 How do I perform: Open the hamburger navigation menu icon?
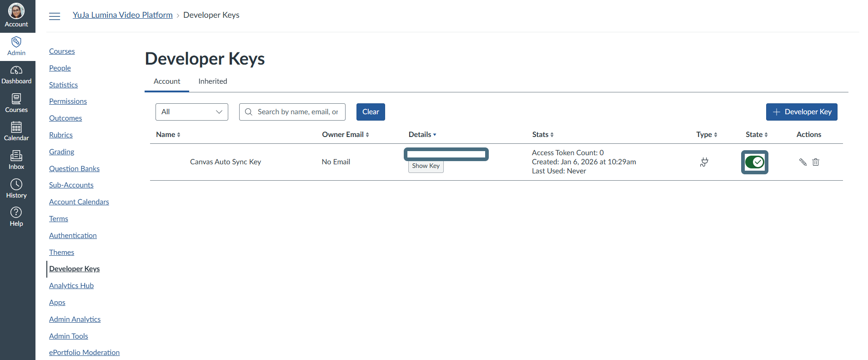(55, 16)
